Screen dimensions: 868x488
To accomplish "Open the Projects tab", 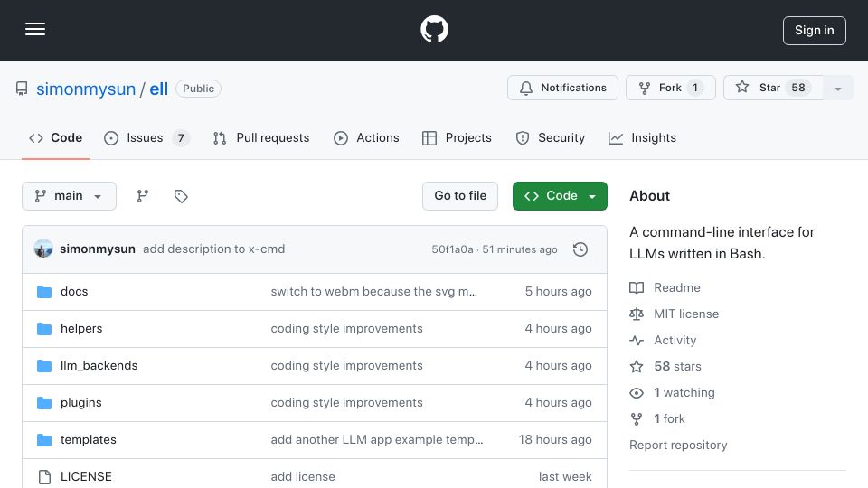I will (x=457, y=137).
